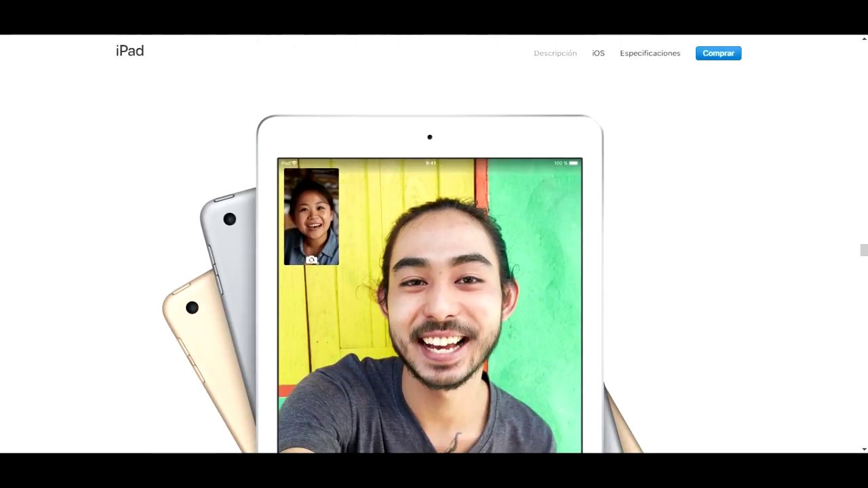Click the iPad title in the header
This screenshot has height=488, width=868.
click(x=130, y=51)
